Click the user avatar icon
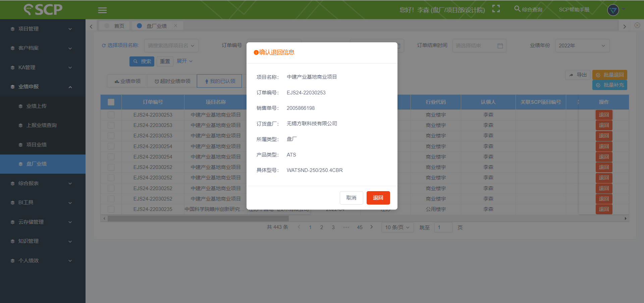Viewport: 644px width, 303px height. (x=613, y=10)
